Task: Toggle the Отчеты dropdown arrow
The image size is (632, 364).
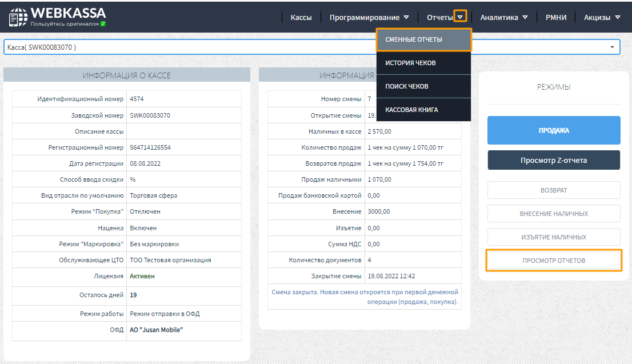Action: [x=460, y=17]
